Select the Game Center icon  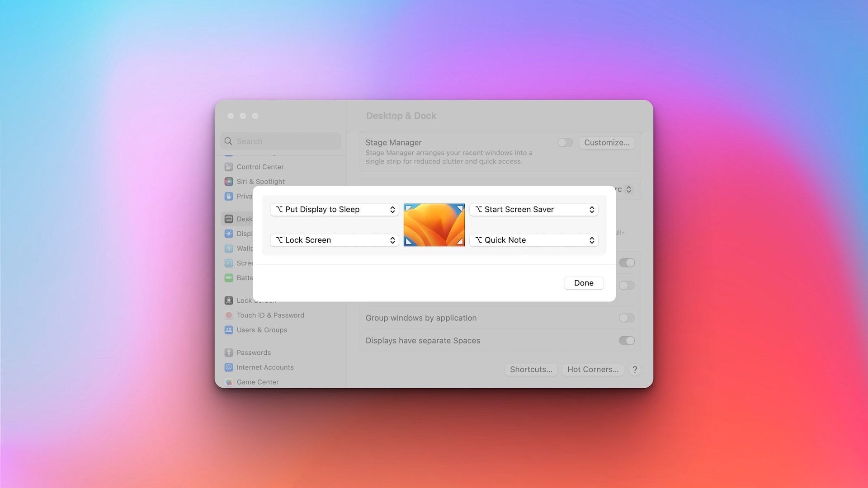pos(229,382)
